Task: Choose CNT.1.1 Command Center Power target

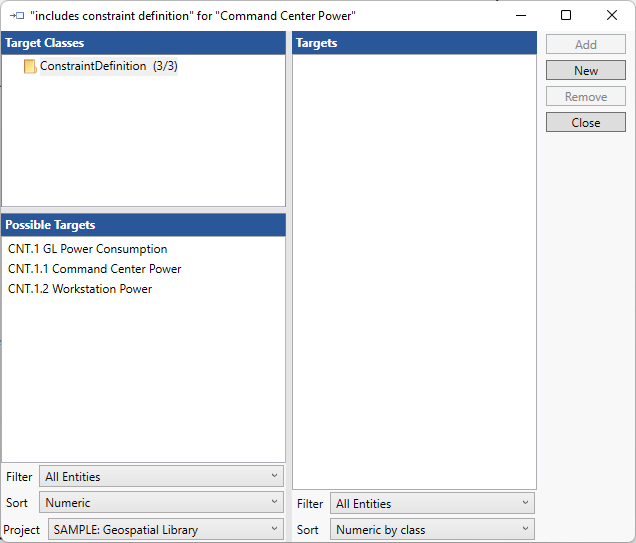Action: [95, 269]
